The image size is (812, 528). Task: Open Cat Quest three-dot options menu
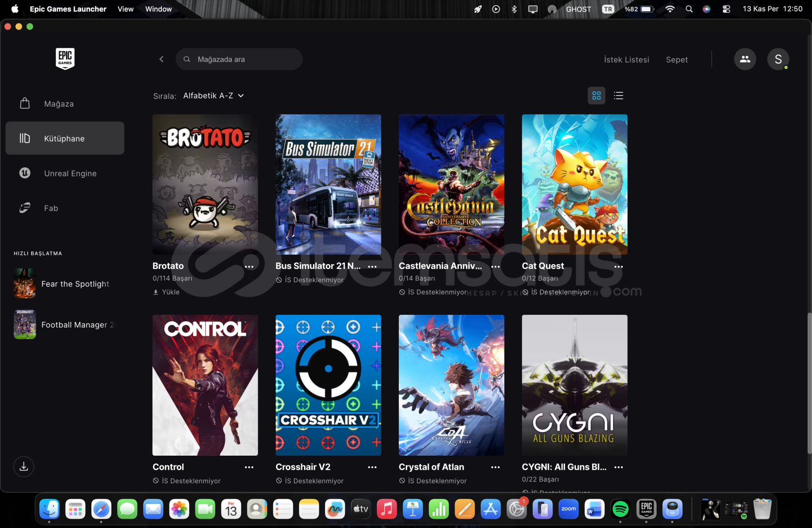tap(618, 266)
